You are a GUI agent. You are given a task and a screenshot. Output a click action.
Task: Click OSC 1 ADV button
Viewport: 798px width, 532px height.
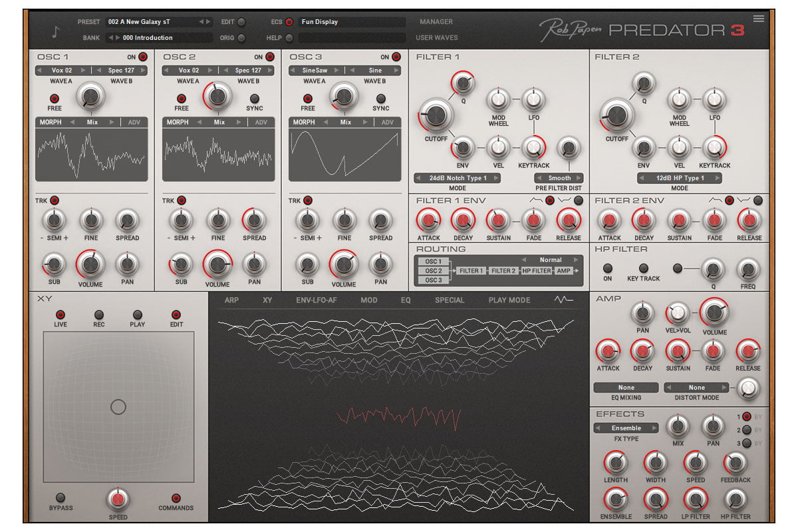tap(134, 122)
